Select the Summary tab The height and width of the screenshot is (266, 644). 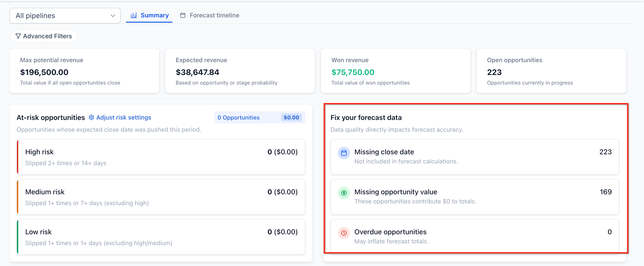click(154, 15)
